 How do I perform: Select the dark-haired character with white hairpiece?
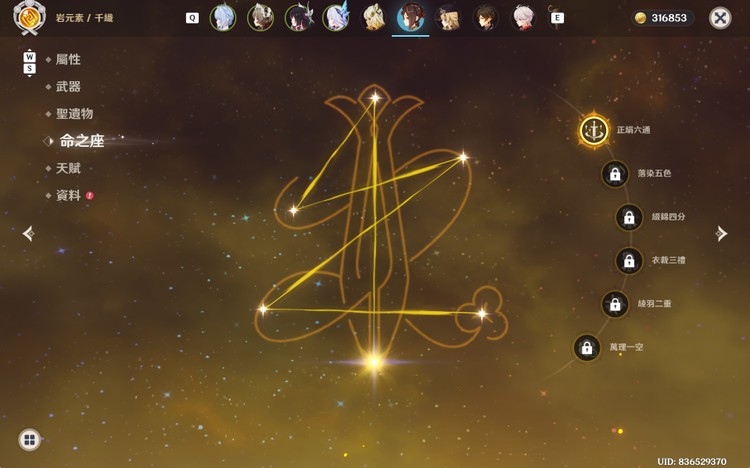[x=298, y=17]
